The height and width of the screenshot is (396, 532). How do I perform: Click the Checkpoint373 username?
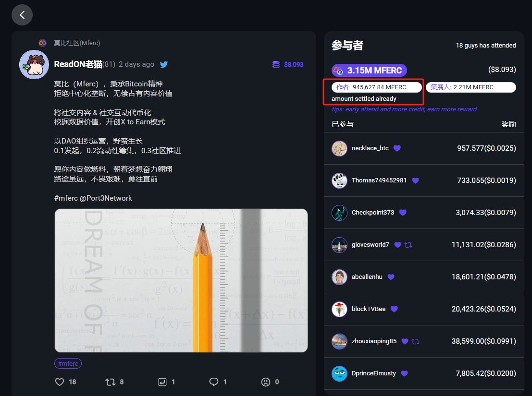point(373,212)
